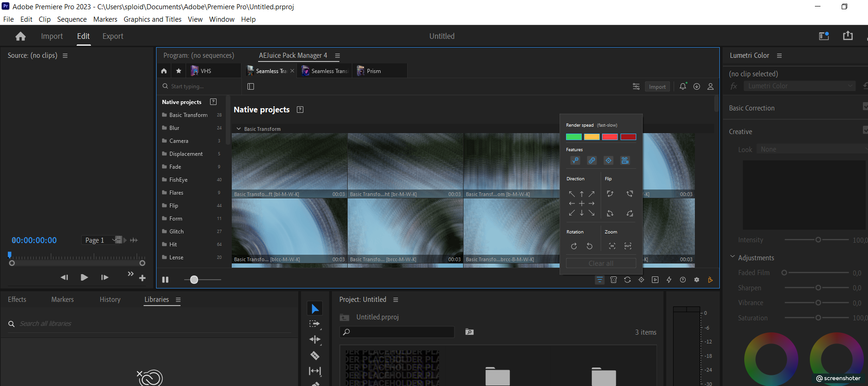868x386 pixels.
Task: Click the Import button in AEJuice
Action: 657,86
